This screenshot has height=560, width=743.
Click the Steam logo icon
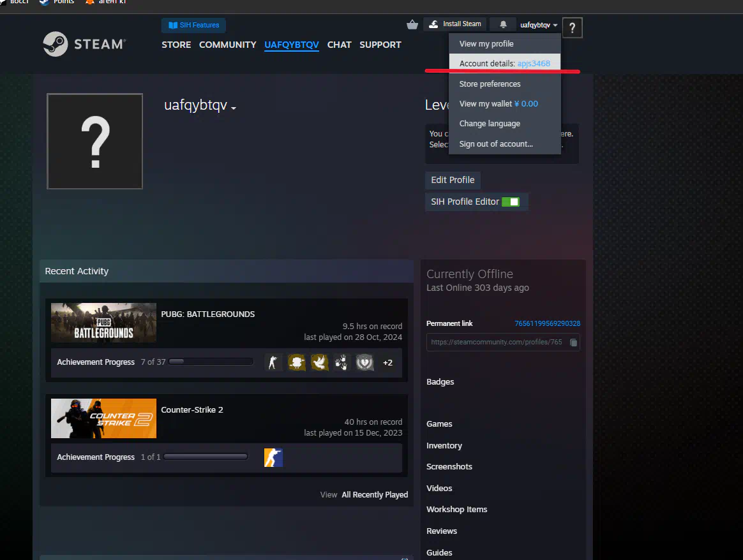click(56, 44)
